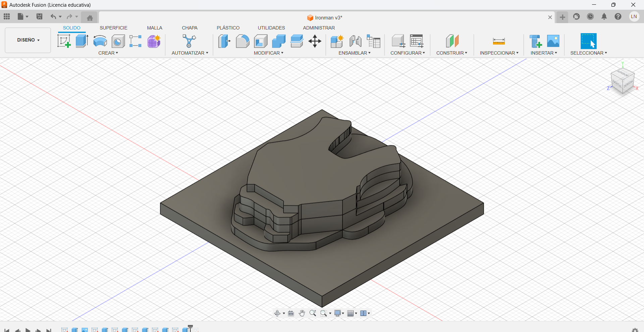
Task: Open the Automatizar fork icon tool
Action: pos(189,41)
